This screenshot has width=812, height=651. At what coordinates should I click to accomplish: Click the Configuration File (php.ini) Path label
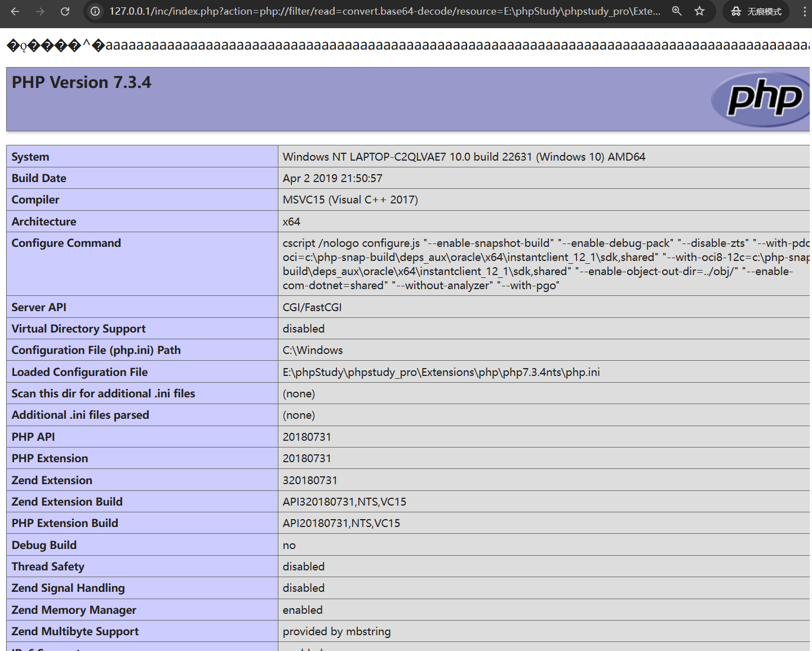pyautogui.click(x=96, y=350)
